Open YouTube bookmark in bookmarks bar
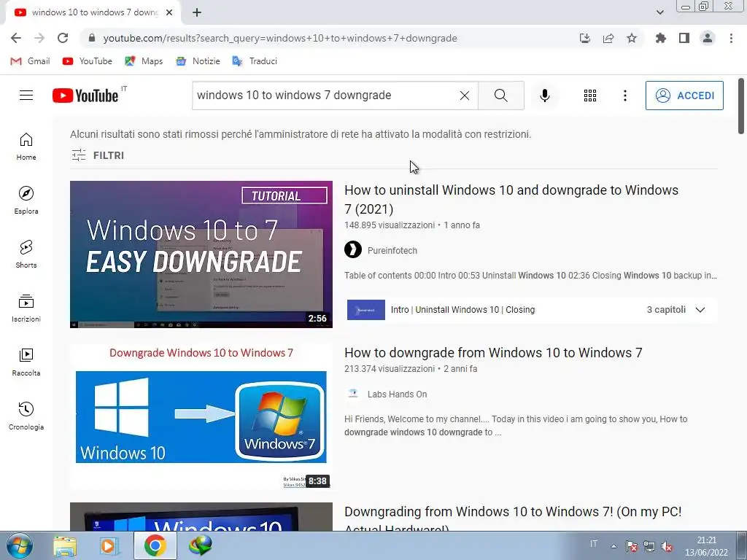 (88, 61)
